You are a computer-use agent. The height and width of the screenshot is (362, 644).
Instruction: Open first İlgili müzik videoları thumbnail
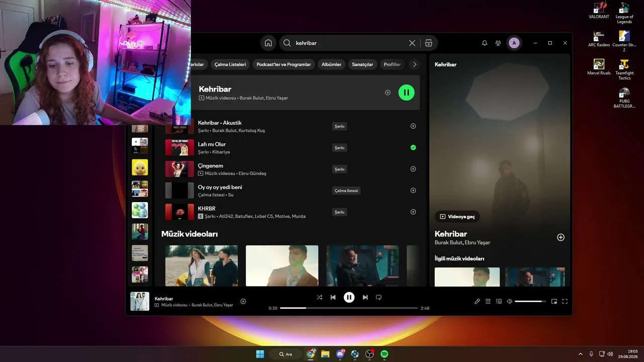467,277
